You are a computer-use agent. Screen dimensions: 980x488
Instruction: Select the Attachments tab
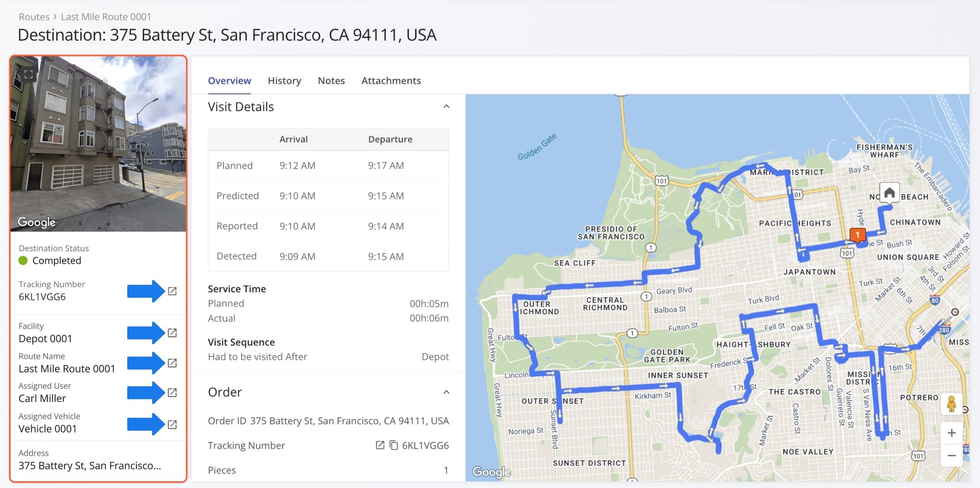click(391, 81)
